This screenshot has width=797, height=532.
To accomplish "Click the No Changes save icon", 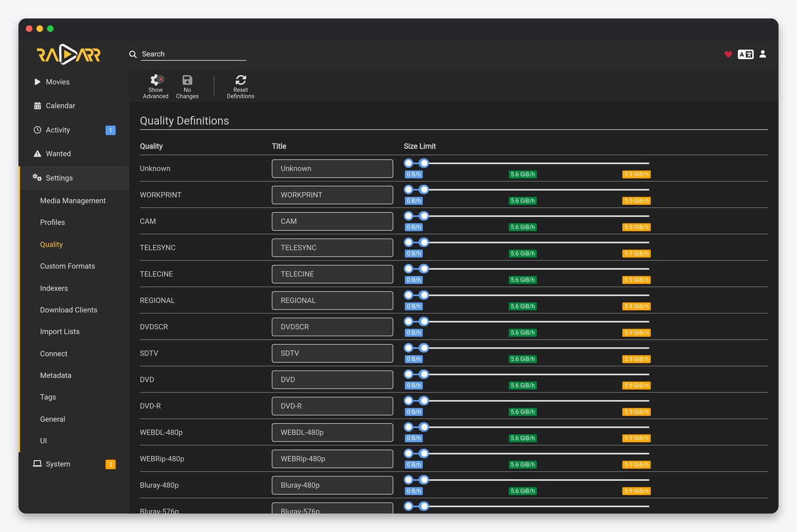I will [187, 80].
